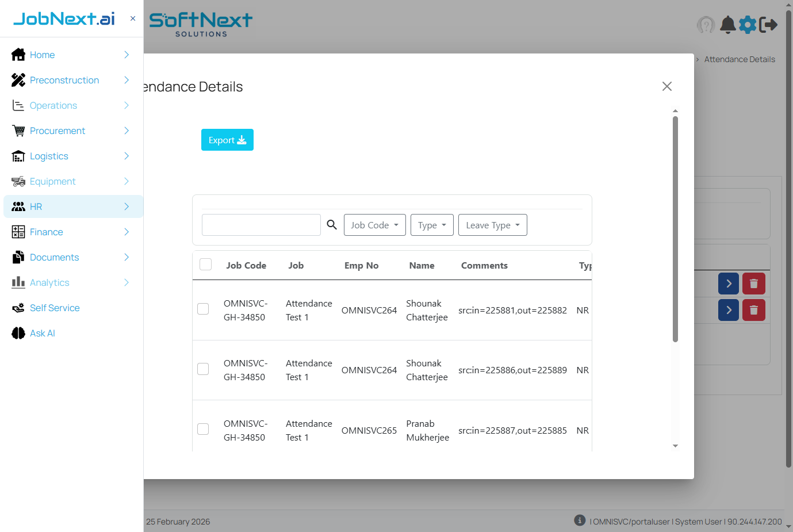The width and height of the screenshot is (793, 532).
Task: Export the attendance details
Action: pos(227,140)
